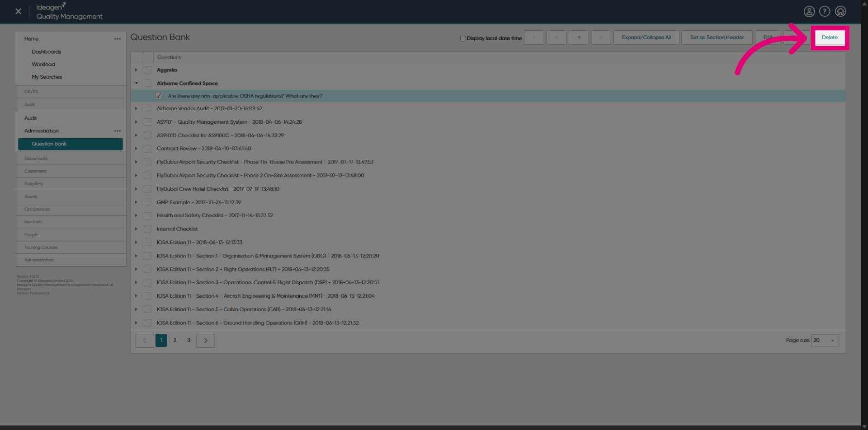Screen dimensions: 868x430
Task: Open the Home section three-dots menu
Action: click(x=118, y=39)
